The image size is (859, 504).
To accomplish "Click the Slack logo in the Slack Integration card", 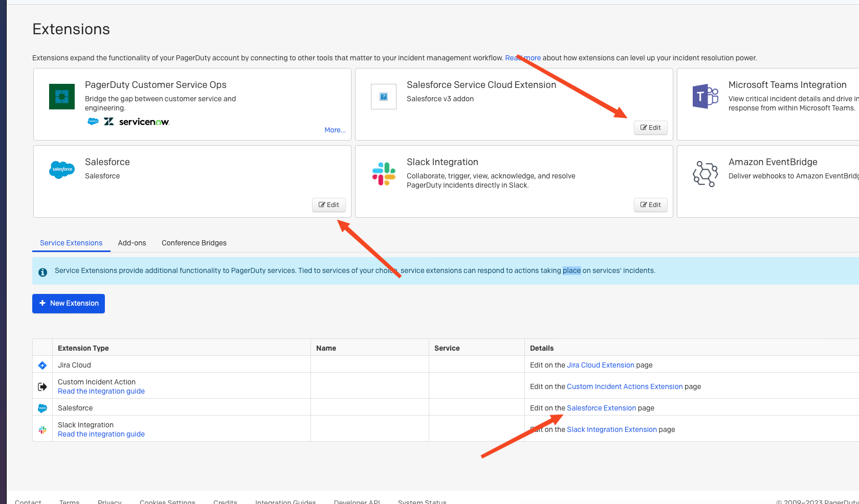I will 384,174.
